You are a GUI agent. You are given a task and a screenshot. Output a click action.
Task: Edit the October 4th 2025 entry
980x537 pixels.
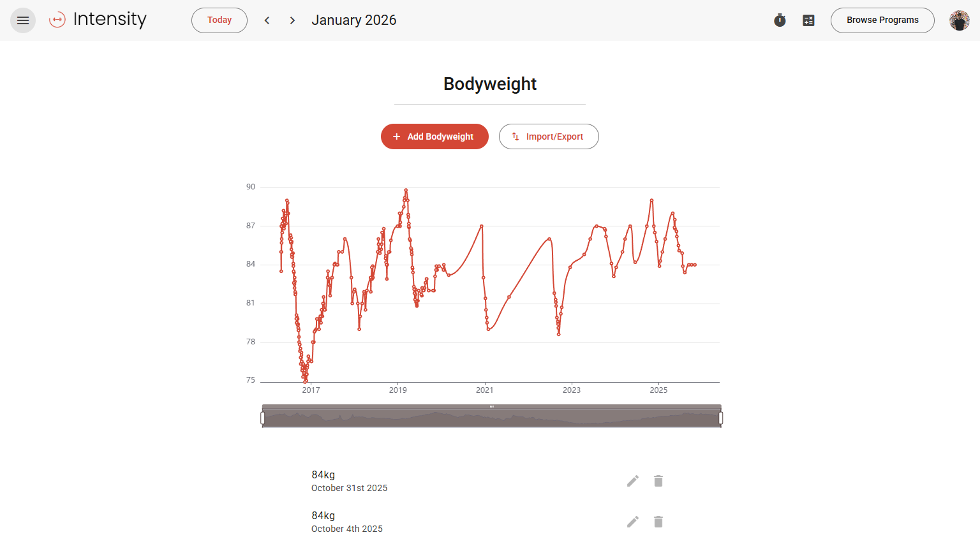coord(632,522)
